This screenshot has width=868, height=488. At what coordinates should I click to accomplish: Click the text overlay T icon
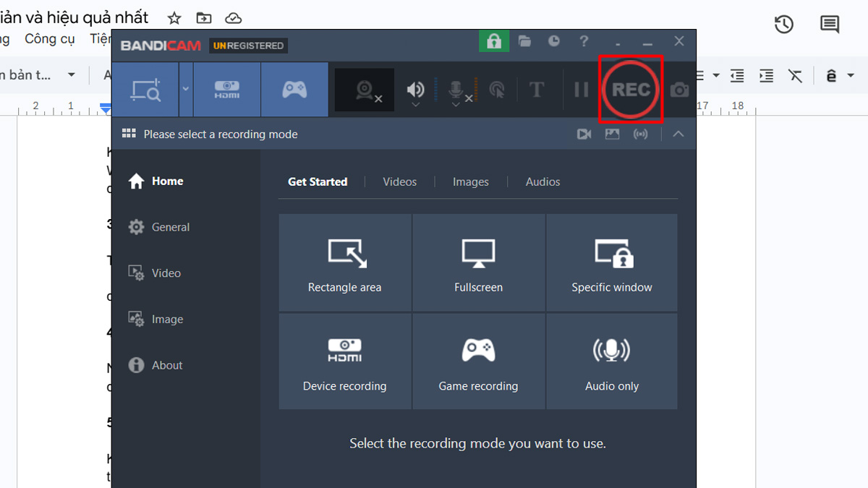tap(537, 90)
